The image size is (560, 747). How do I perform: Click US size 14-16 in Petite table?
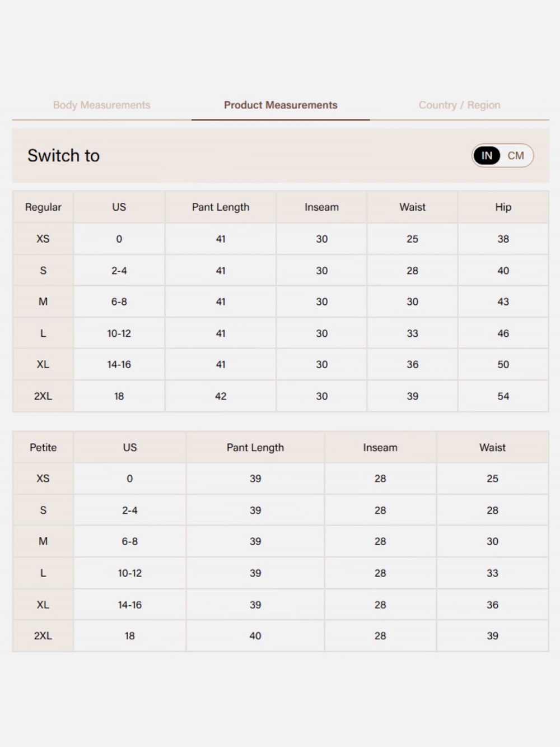[129, 605]
